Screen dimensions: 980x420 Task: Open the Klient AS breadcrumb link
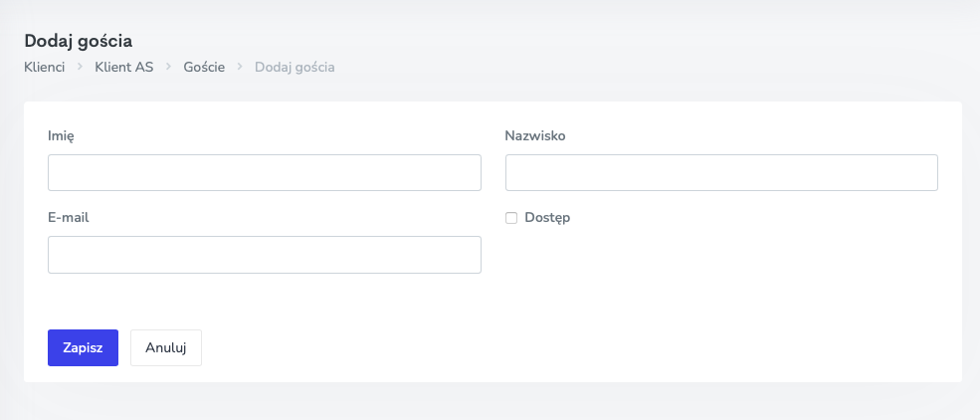124,68
